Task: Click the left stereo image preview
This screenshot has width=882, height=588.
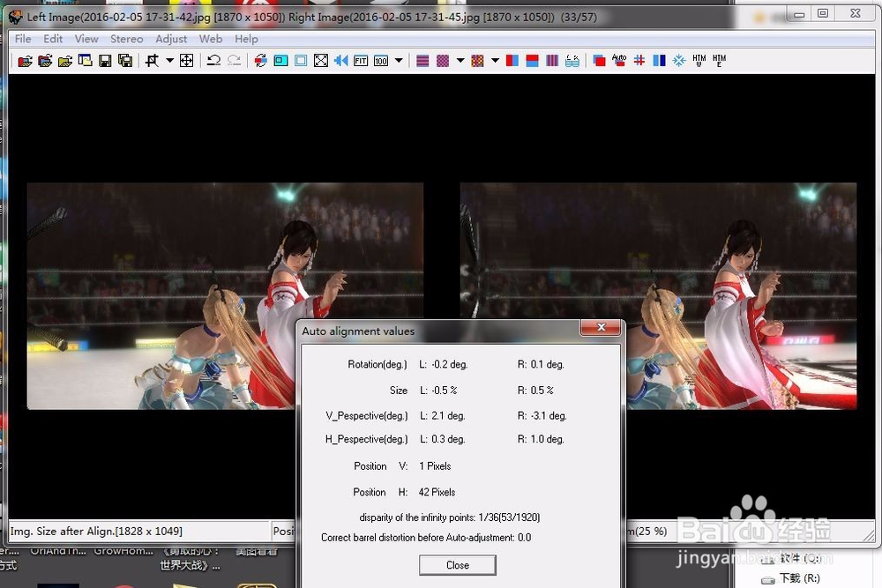Action: [225, 295]
